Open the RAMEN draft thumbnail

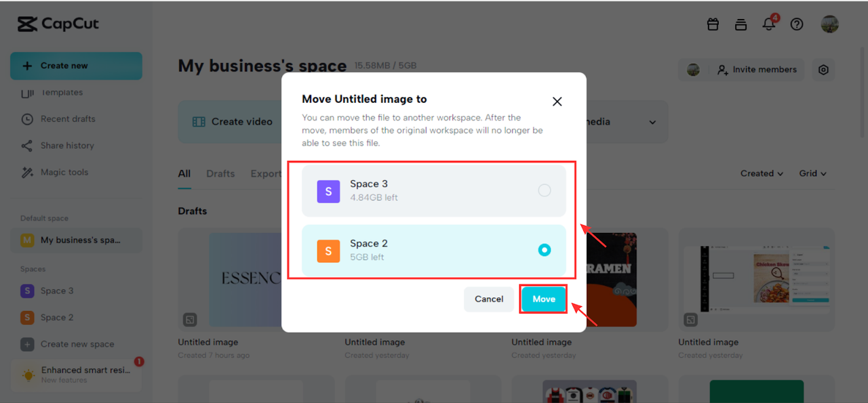click(x=610, y=279)
